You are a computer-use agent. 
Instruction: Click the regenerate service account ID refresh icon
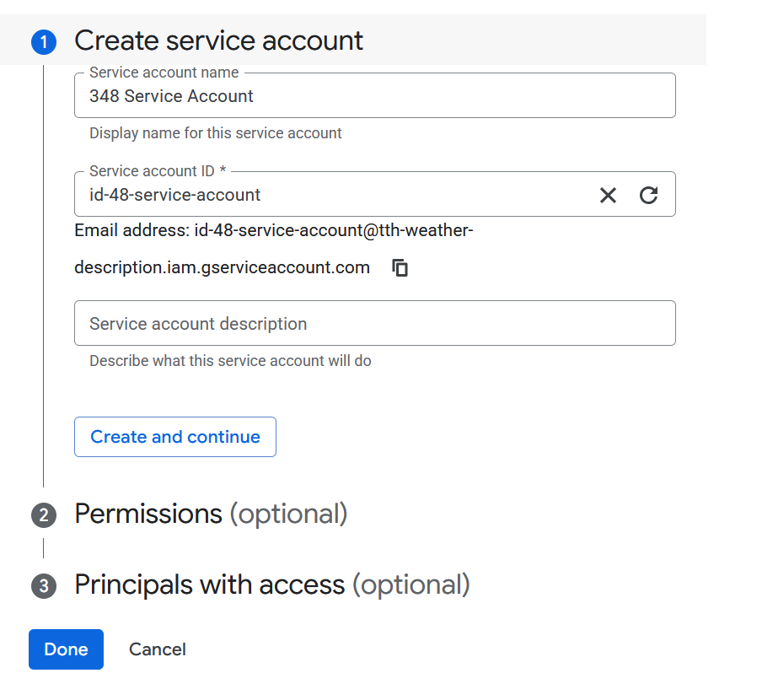tap(648, 196)
